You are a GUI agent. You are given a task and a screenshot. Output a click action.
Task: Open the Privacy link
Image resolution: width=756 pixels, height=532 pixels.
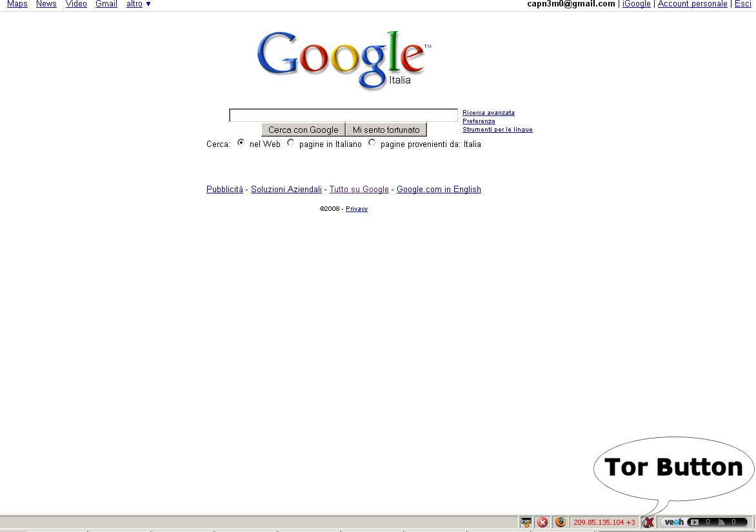click(x=357, y=209)
